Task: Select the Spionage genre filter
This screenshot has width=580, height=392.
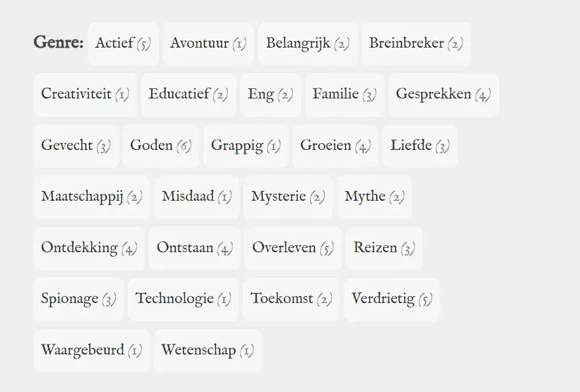Action: tap(78, 299)
